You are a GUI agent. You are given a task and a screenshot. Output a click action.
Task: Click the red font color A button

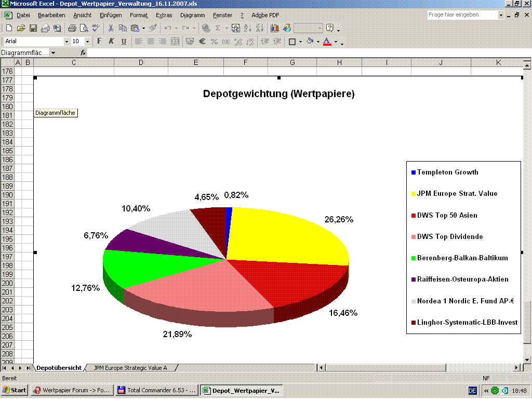(x=327, y=42)
